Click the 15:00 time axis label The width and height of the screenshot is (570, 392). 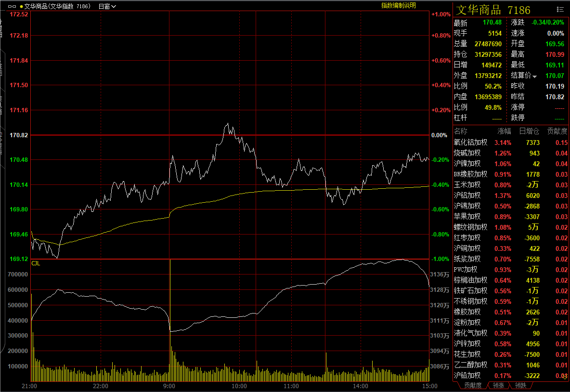pyautogui.click(x=430, y=386)
